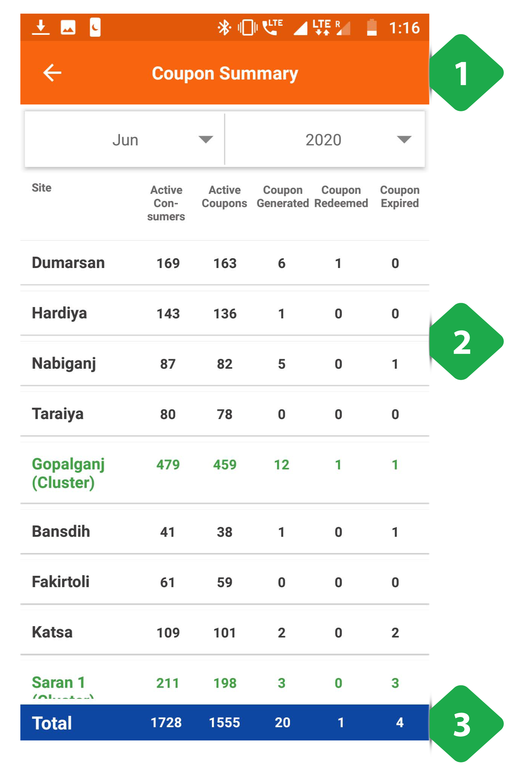Tap the Coupon Generated column header
Image resolution: width=532 pixels, height=773 pixels.
point(282,196)
